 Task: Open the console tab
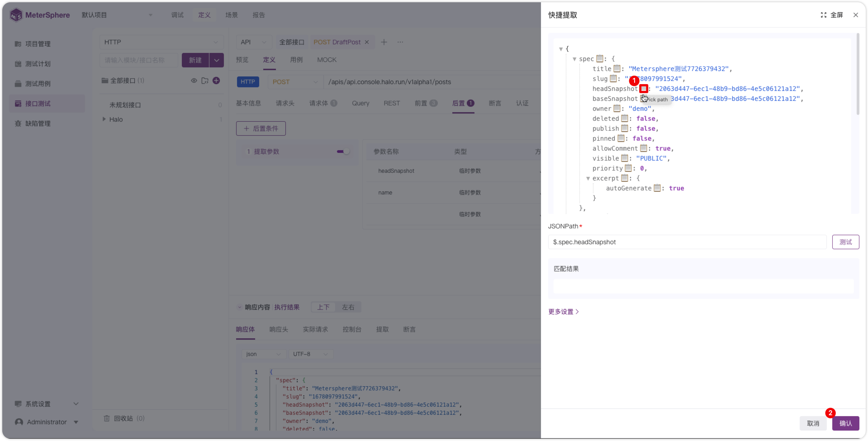coord(352,329)
